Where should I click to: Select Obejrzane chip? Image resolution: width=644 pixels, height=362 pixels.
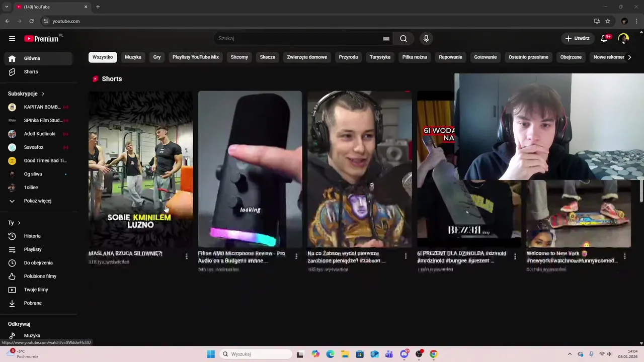[x=571, y=57]
